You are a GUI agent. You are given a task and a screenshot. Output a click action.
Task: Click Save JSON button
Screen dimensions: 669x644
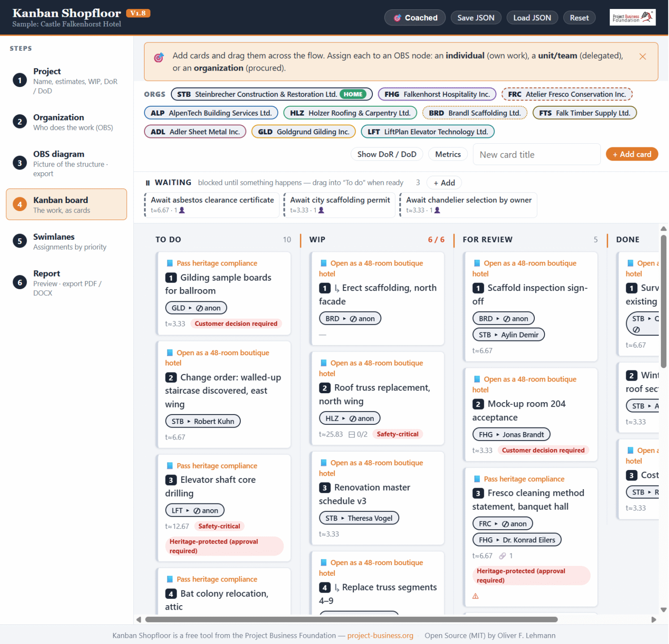click(x=475, y=18)
